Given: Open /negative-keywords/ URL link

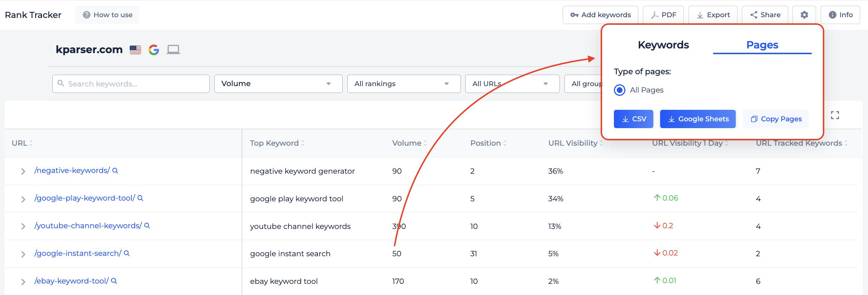Looking at the screenshot, I should point(72,170).
